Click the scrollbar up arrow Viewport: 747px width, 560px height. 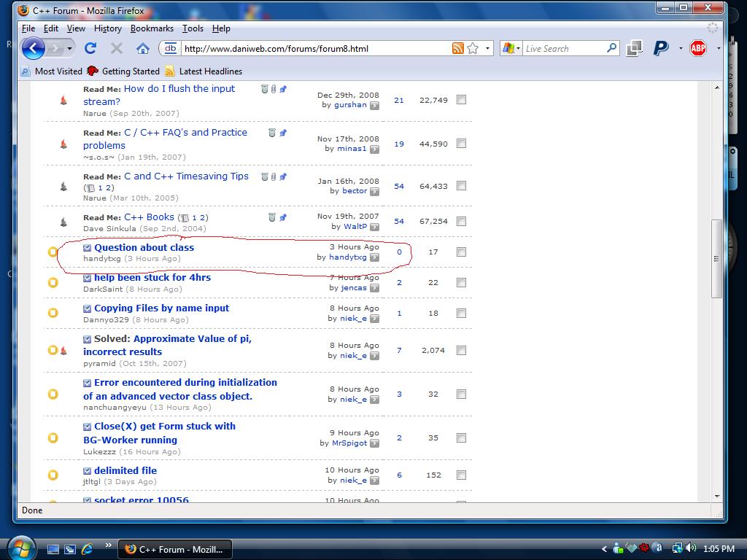pos(717,87)
